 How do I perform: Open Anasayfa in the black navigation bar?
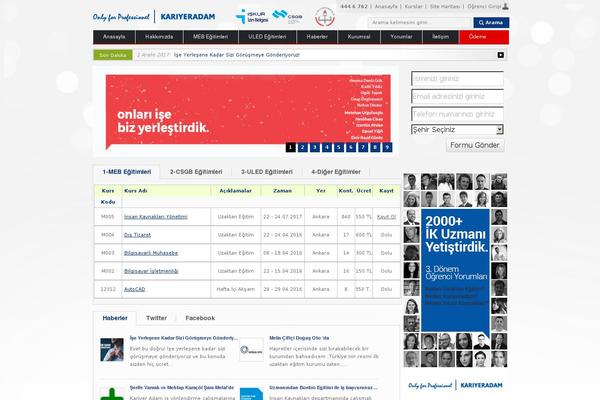114,37
